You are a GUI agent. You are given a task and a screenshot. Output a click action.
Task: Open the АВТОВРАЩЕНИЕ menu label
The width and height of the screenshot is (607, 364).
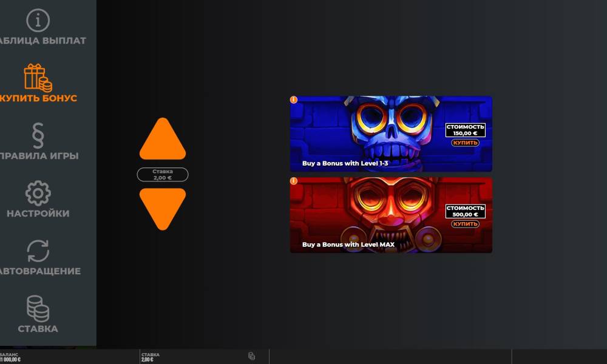click(40, 271)
